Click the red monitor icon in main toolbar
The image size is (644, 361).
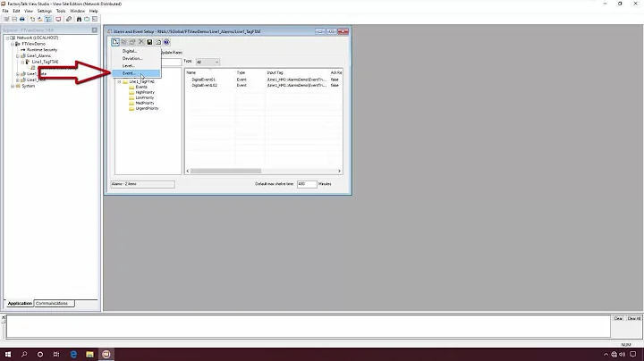58,20
